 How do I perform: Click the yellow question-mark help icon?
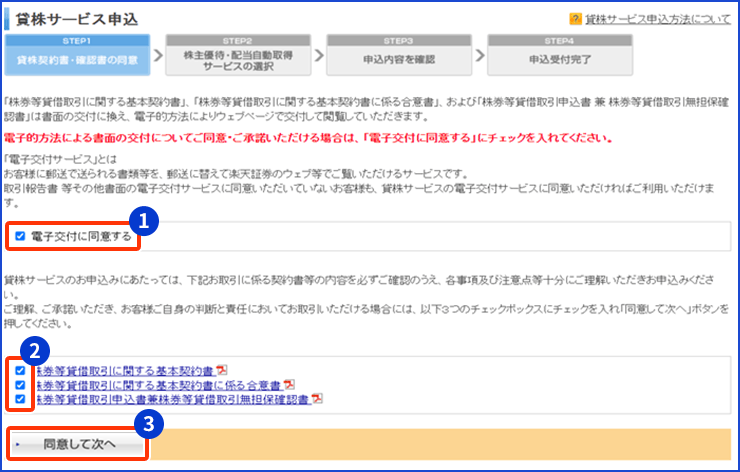[x=576, y=19]
